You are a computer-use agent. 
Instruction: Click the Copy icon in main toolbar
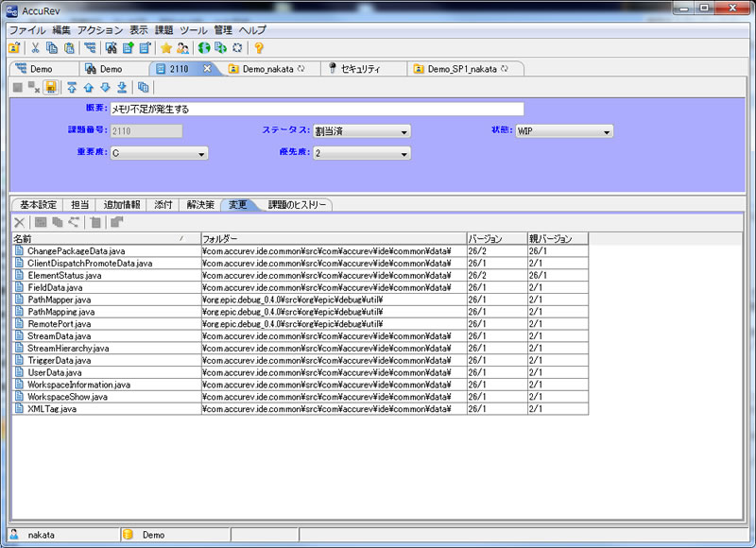tap(52, 48)
